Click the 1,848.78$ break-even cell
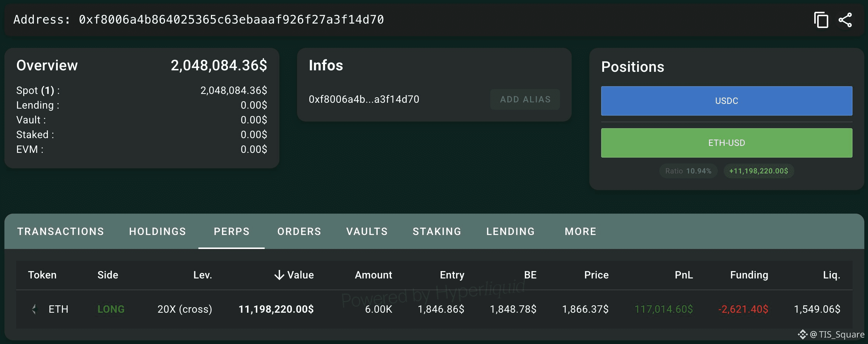 point(513,309)
